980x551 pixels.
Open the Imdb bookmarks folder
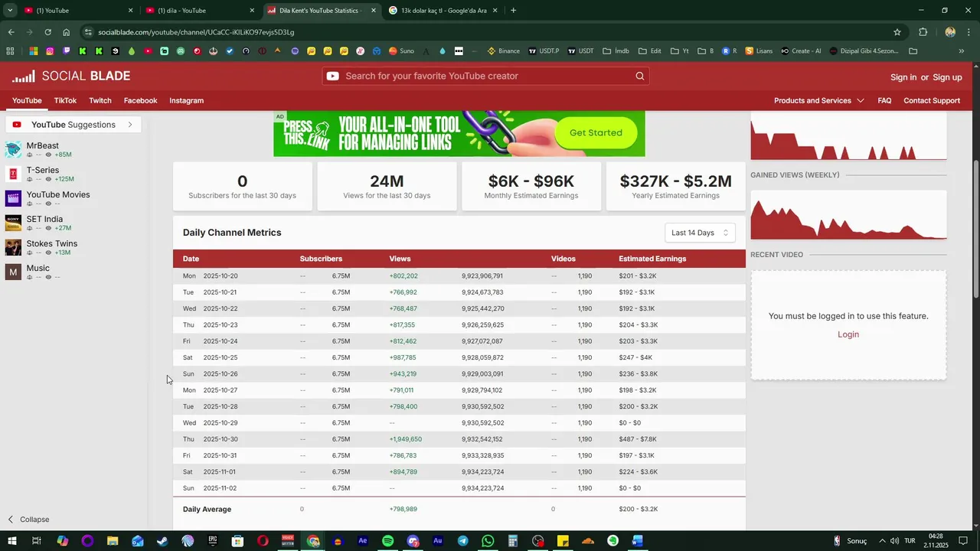pyautogui.click(x=616, y=51)
